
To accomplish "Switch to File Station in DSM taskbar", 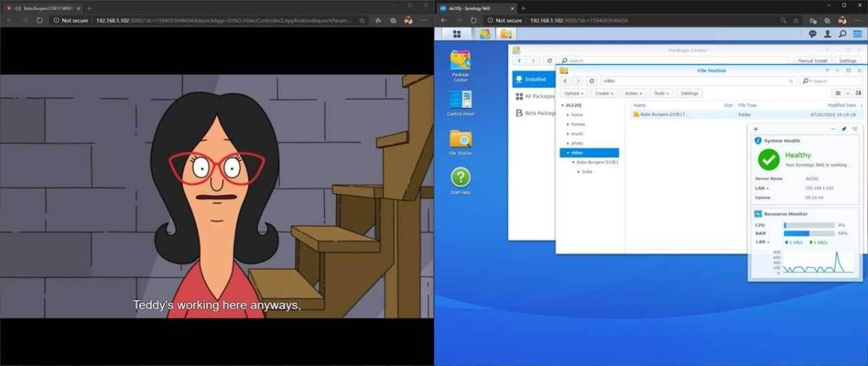I will [x=506, y=33].
